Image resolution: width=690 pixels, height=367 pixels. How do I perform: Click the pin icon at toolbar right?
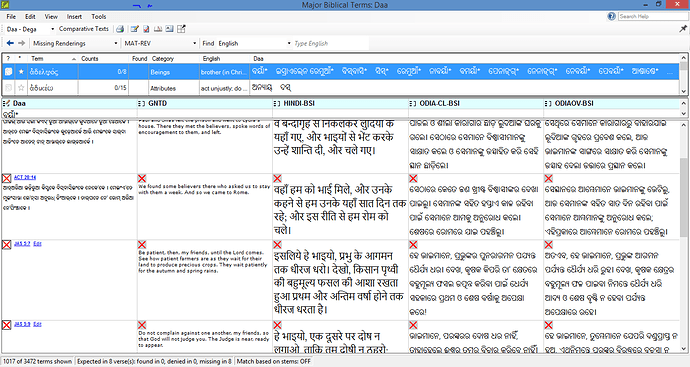(x=683, y=29)
